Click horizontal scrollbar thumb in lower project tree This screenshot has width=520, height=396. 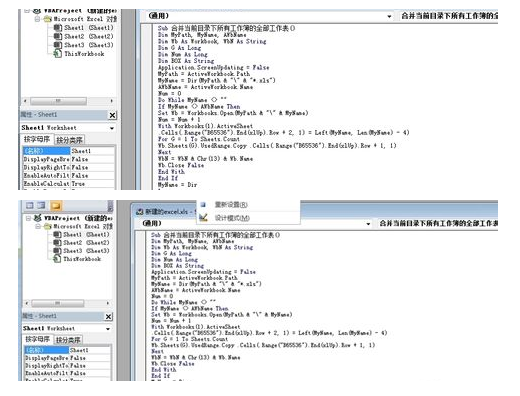click(58, 303)
